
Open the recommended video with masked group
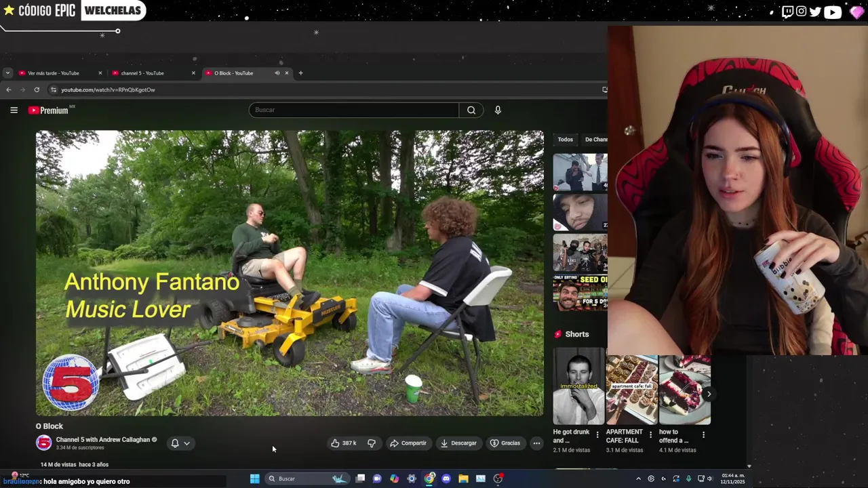(x=580, y=253)
